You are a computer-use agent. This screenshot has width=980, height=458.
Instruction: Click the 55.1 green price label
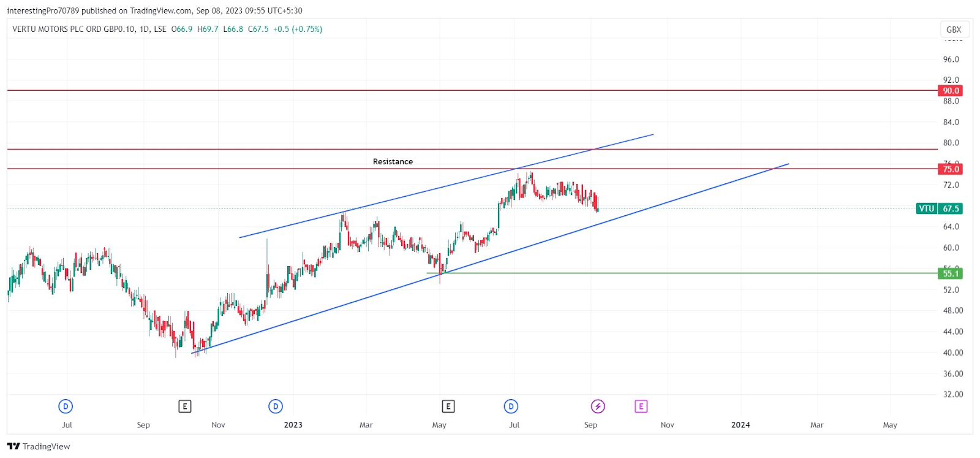951,273
